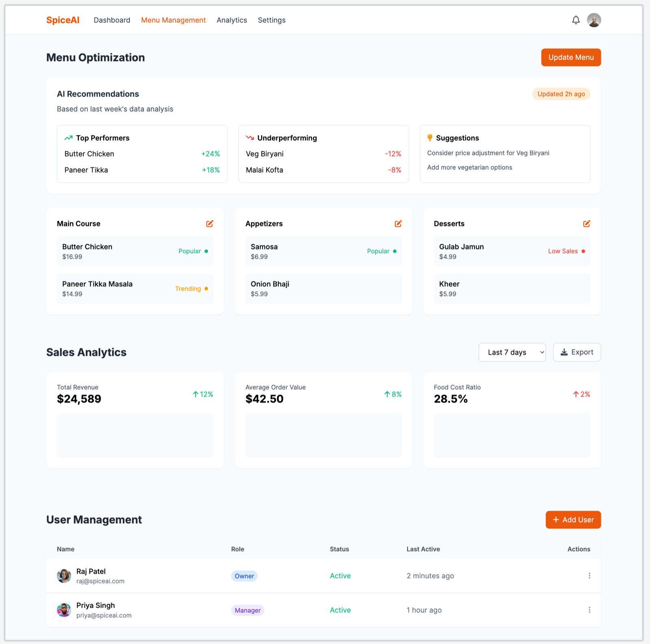Click the Suggestions lightbulb icon
Image resolution: width=650 pixels, height=644 pixels.
point(430,138)
